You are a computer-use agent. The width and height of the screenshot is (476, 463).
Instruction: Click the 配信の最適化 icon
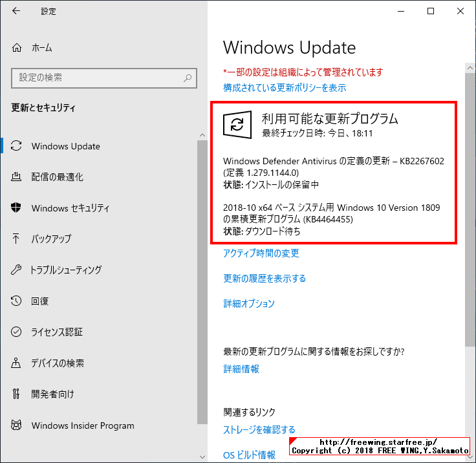[x=16, y=177]
